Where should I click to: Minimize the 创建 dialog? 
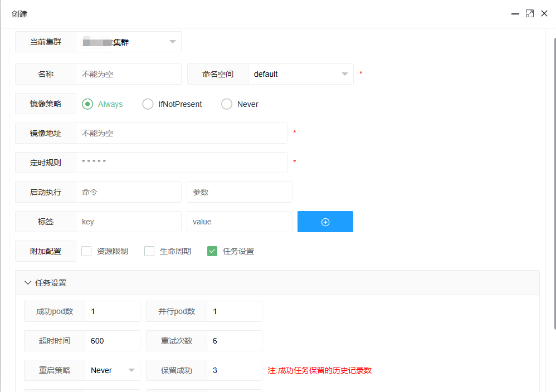point(515,14)
